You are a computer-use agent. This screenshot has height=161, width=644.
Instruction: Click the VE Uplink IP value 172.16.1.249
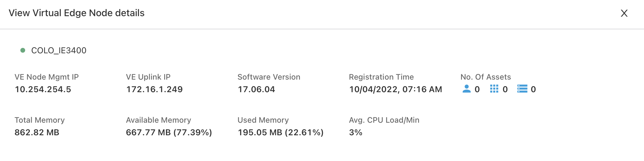tap(155, 89)
